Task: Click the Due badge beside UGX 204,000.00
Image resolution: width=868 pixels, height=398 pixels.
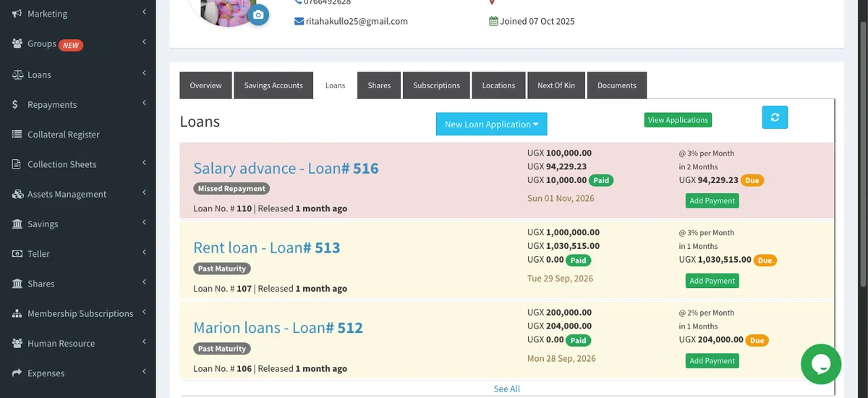Action: [757, 340]
